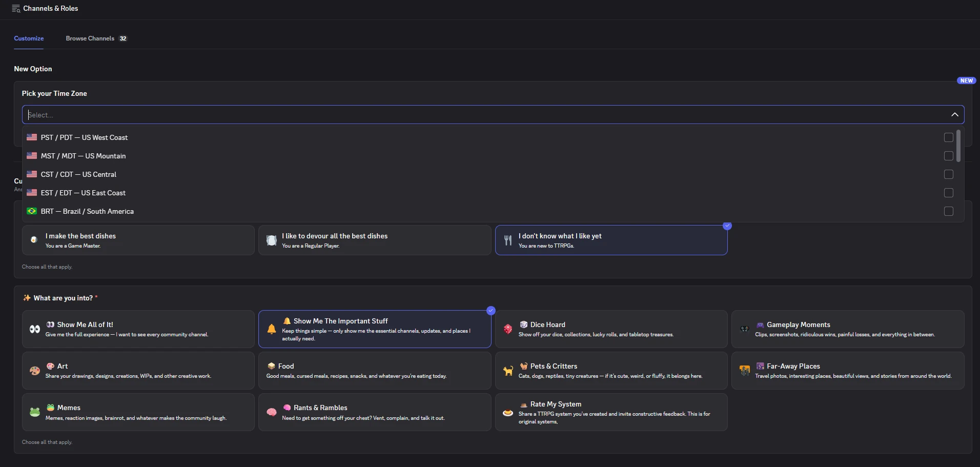Click the frog icon on Memes card
This screenshot has width=980, height=467.
pos(35,412)
